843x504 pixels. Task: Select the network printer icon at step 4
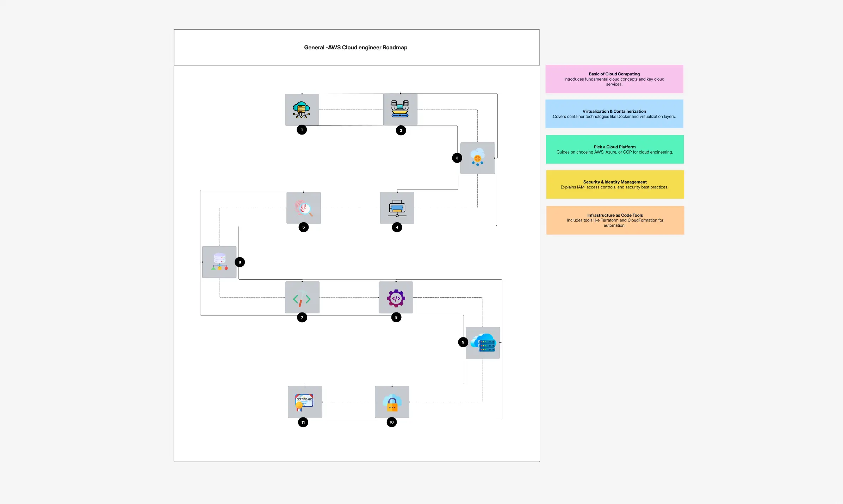[397, 208]
